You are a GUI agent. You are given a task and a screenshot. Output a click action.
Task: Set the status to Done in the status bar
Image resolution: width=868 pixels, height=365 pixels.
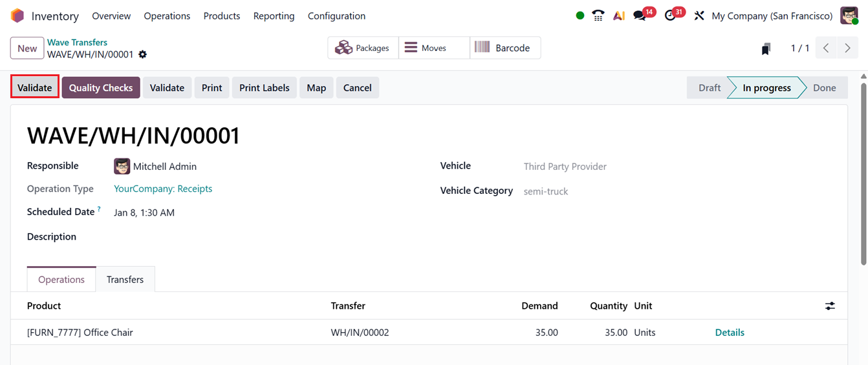click(824, 88)
